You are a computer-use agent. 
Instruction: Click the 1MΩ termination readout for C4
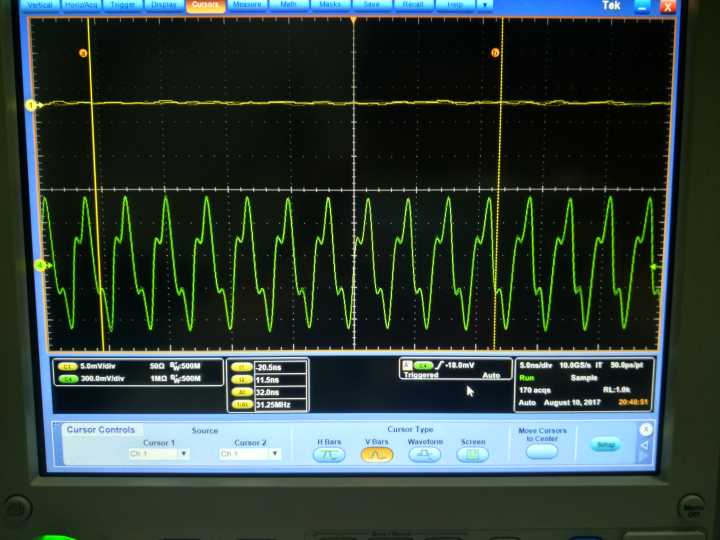tap(157, 379)
